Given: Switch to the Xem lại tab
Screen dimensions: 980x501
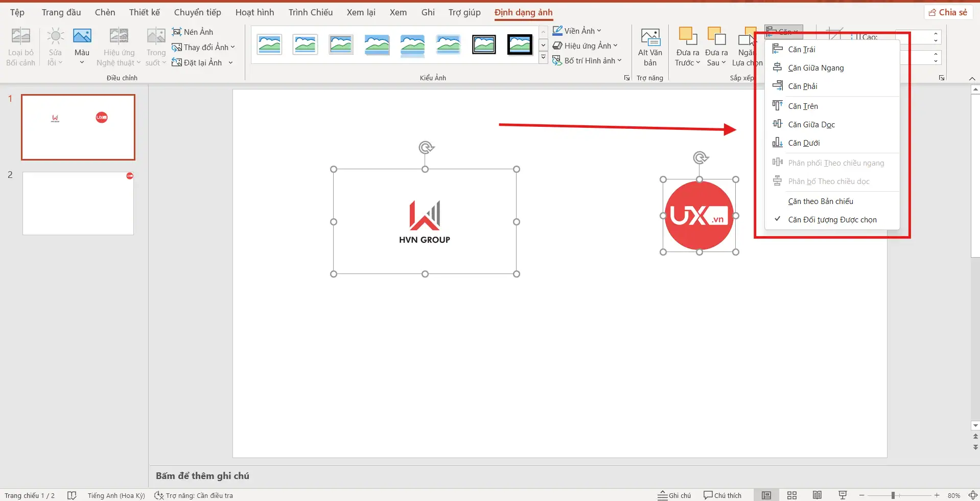Looking at the screenshot, I should pos(361,12).
